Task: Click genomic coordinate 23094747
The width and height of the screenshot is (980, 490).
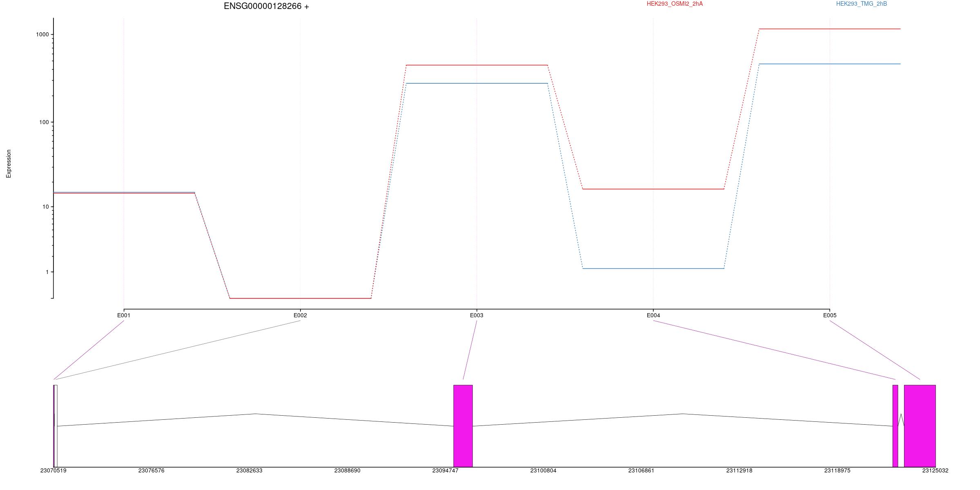Action: click(445, 470)
